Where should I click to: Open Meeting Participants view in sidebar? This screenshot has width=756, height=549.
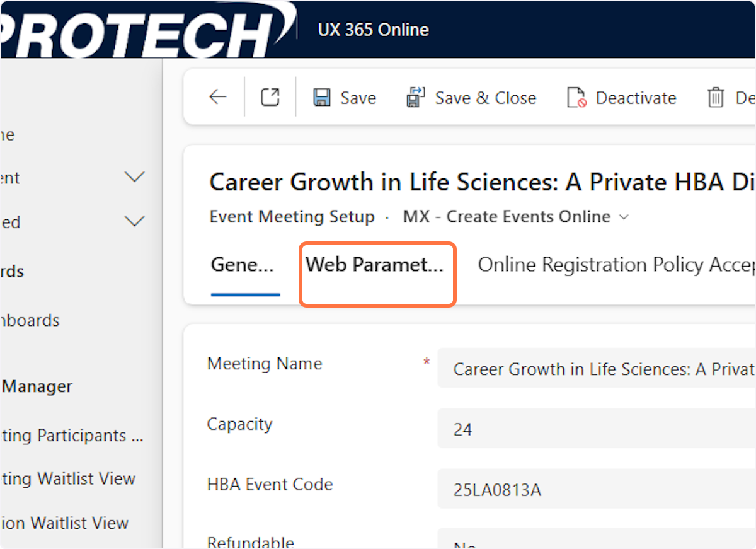coord(72,436)
